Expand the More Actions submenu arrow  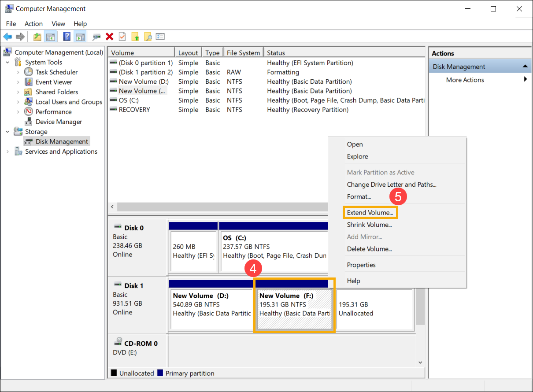[525, 80]
